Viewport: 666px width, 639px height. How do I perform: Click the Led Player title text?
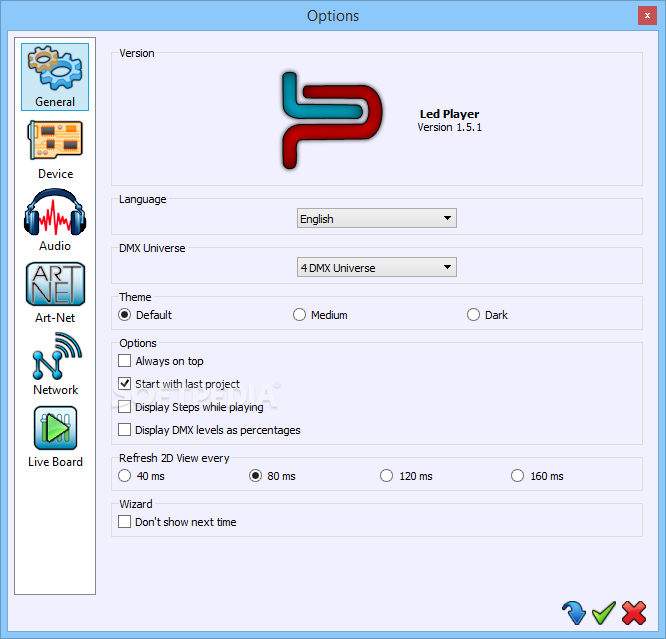(449, 114)
